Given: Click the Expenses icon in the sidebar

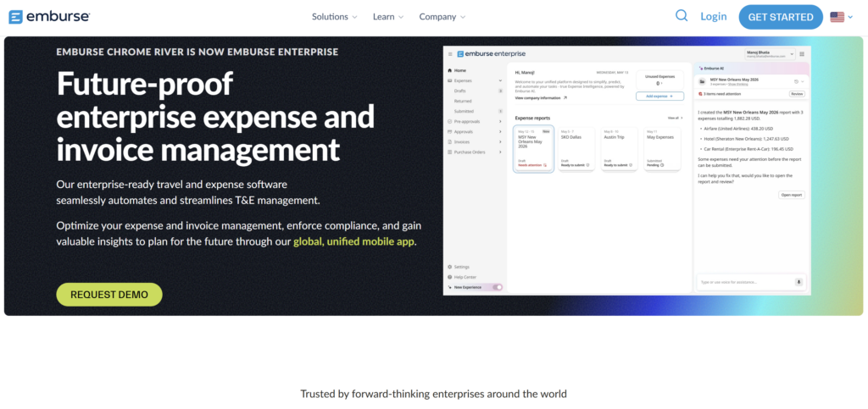Looking at the screenshot, I should coord(449,80).
